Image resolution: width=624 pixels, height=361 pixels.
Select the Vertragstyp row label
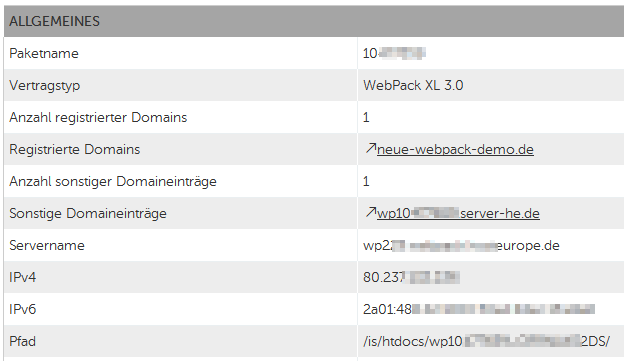click(45, 86)
